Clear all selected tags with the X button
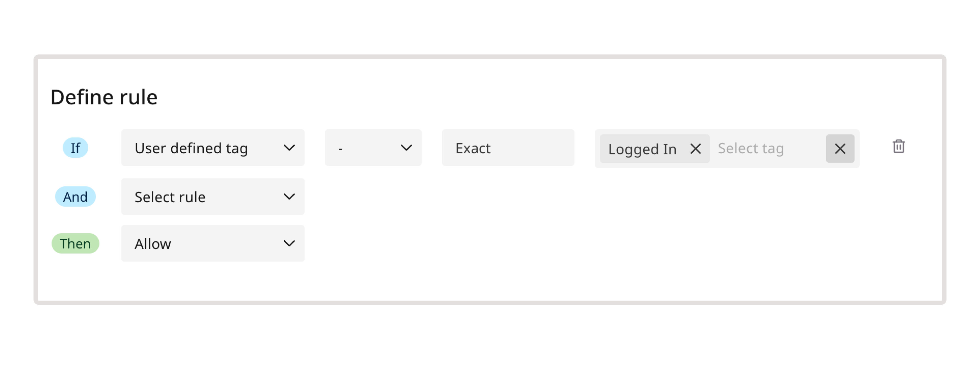 840,149
